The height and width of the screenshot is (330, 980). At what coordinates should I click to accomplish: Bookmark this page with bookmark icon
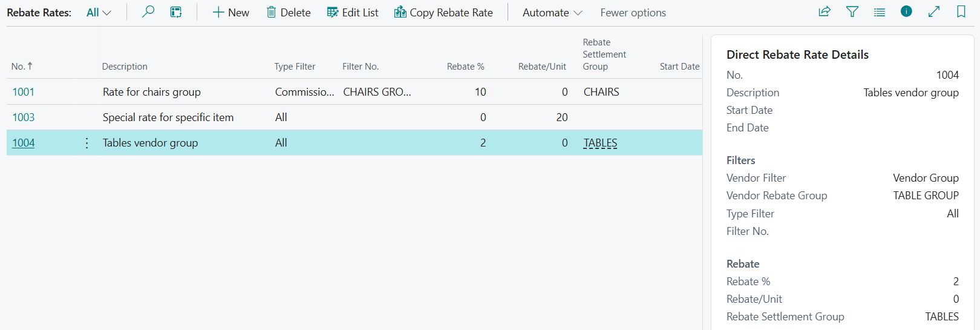pyautogui.click(x=961, y=12)
